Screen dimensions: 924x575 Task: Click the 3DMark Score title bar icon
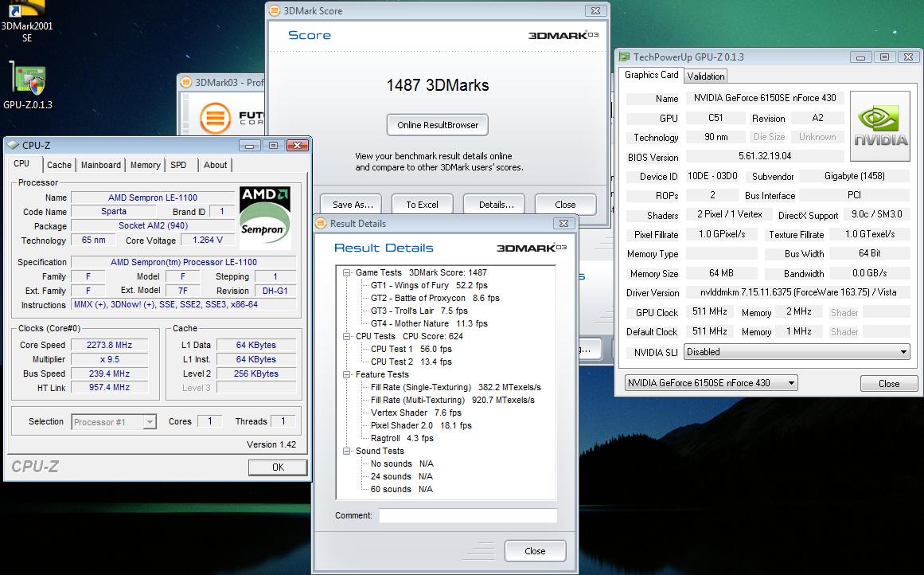pos(275,10)
